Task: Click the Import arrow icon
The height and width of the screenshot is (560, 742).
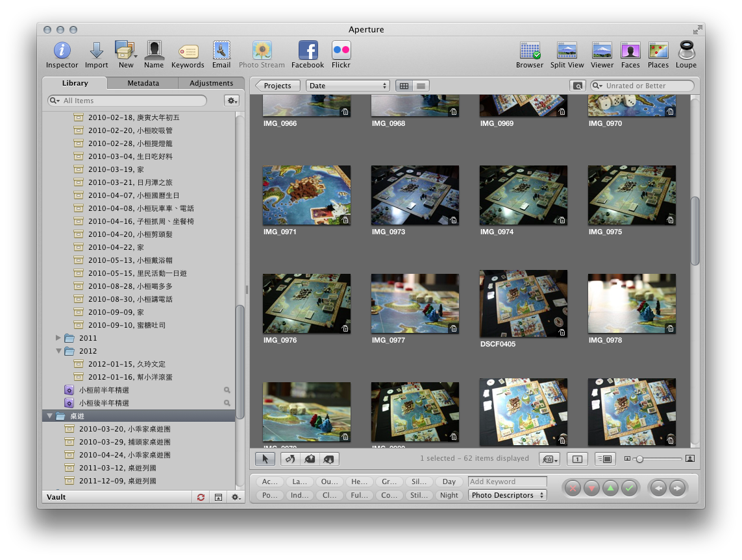Action: (96, 51)
